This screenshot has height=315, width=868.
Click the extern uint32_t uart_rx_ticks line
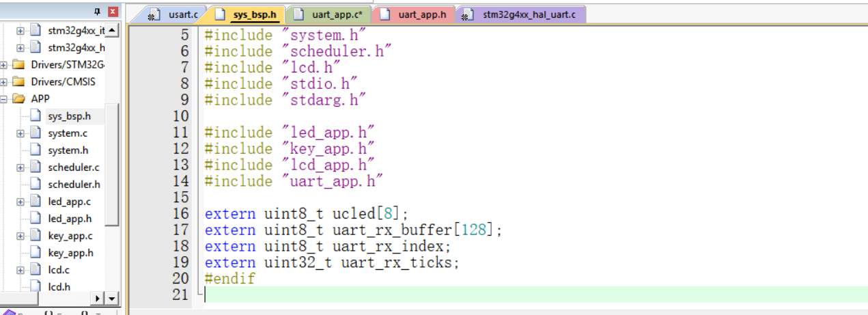333,263
